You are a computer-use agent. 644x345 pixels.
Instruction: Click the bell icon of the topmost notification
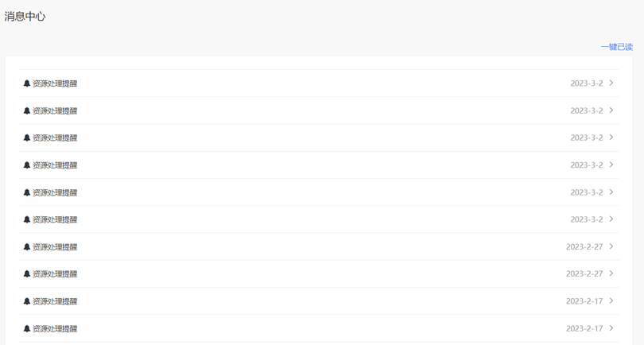point(27,83)
